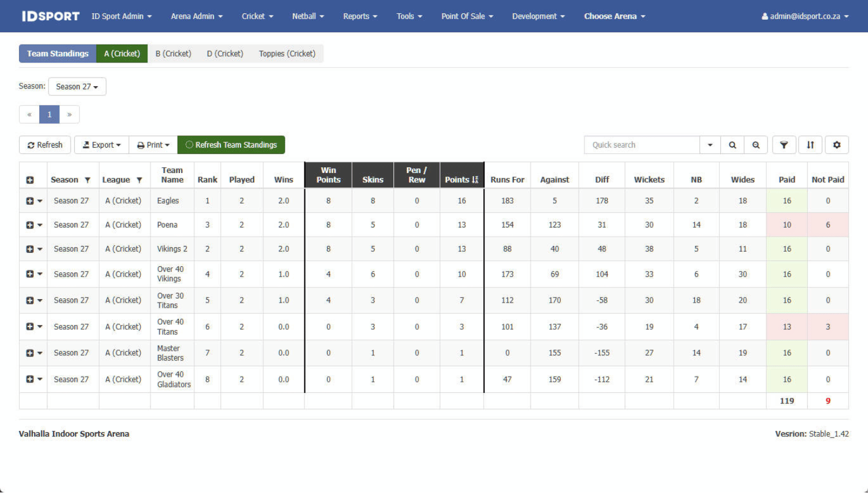Click the zoom advanced search icon

point(756,145)
